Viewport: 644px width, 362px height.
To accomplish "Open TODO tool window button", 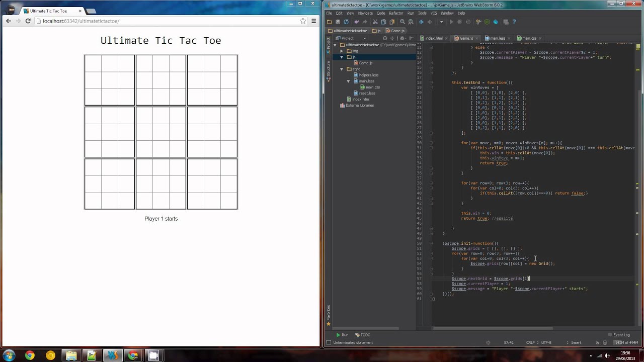I will coord(363,335).
